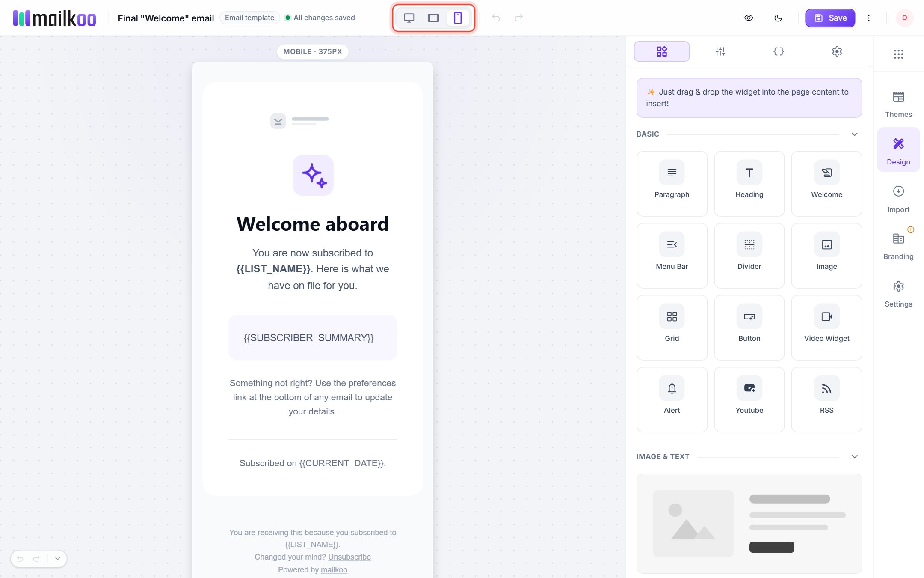Select the image and text block thumbnail
This screenshot has width=924, height=578.
[749, 523]
